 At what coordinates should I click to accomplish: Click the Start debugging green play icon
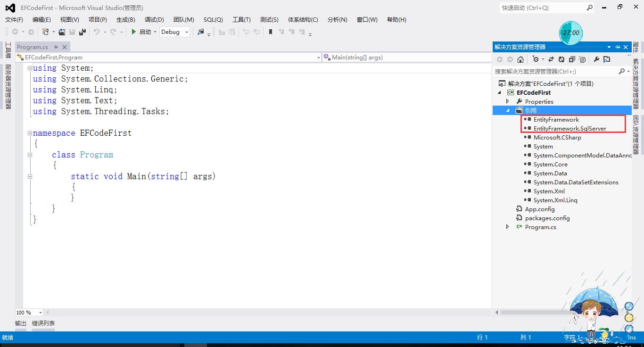pos(134,32)
